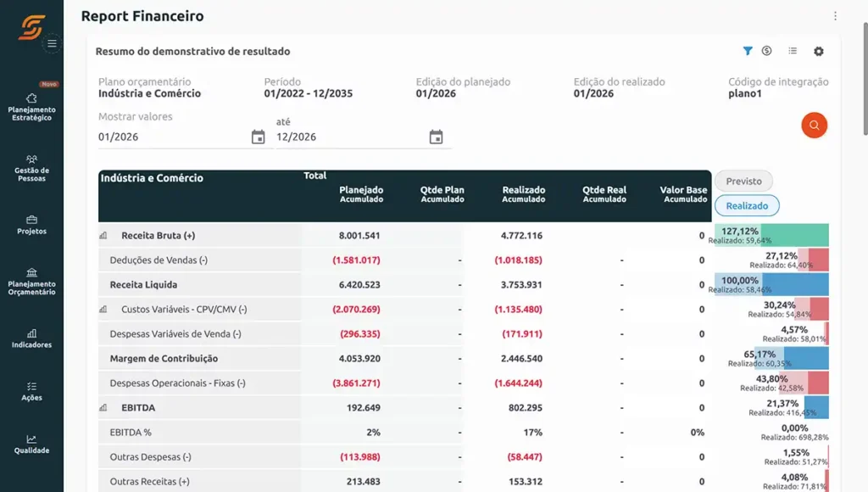Click planned value 8.001.541
The image size is (868, 492).
point(359,236)
